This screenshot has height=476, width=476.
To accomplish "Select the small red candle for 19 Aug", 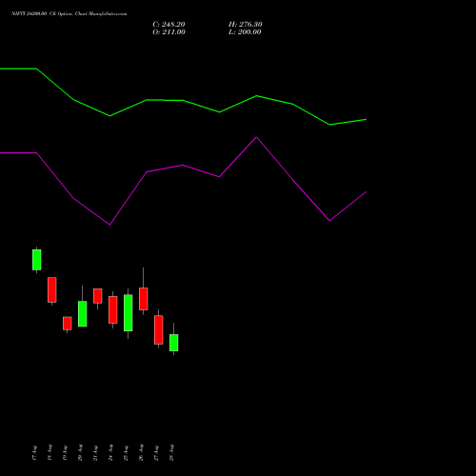I will pos(68,324).
